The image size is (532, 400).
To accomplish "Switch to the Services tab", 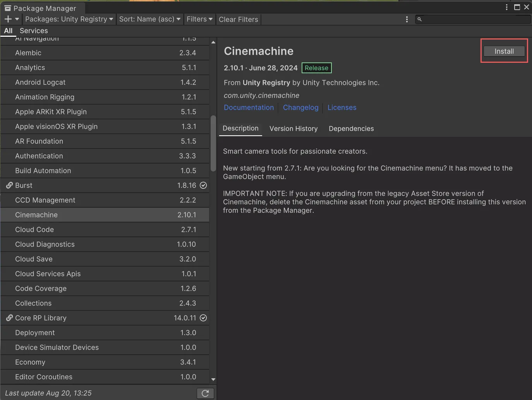I will click(34, 31).
